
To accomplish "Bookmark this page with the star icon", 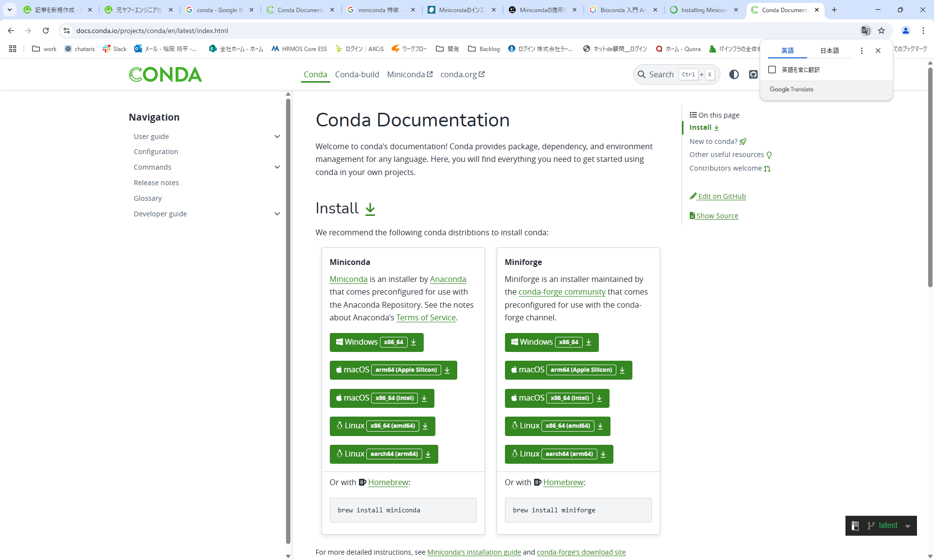I will pyautogui.click(x=881, y=31).
